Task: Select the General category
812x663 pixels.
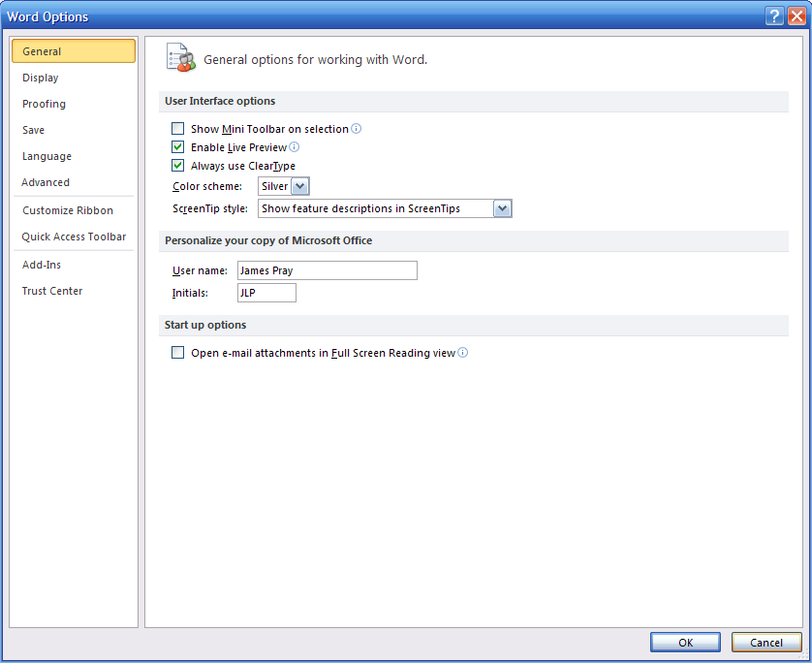Action: coord(74,51)
